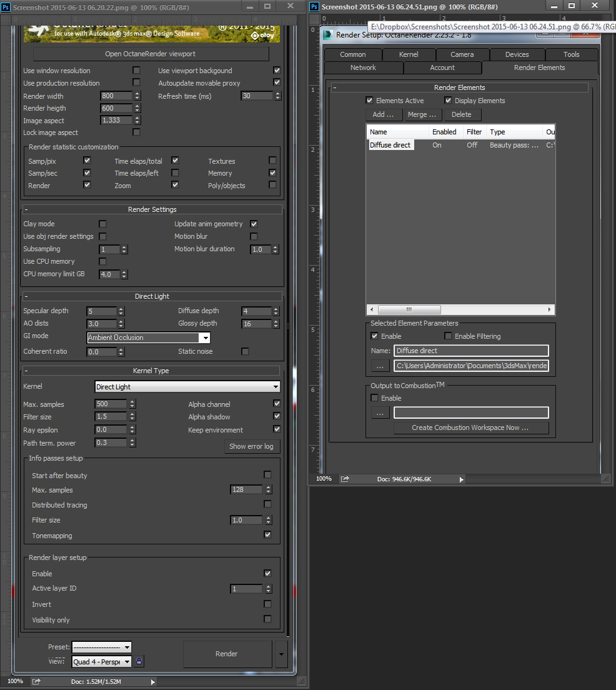Click the Render height value field
Viewport: 616px width, 690px height.
click(x=116, y=108)
